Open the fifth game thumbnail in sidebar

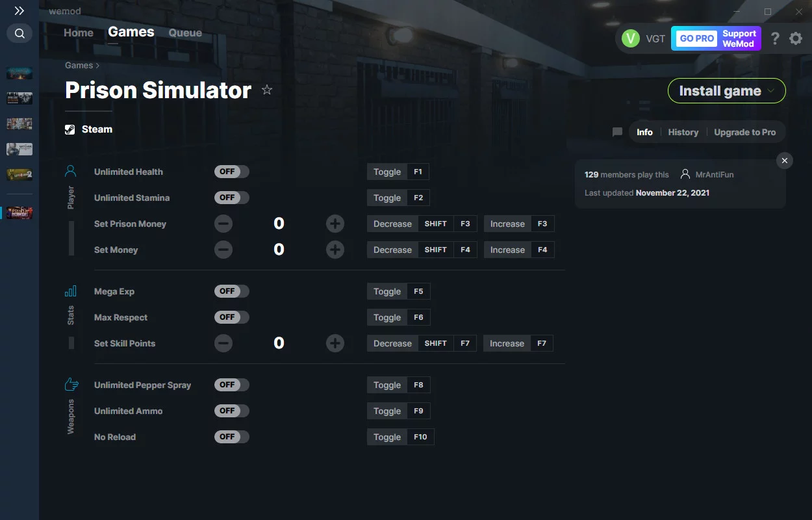point(19,174)
